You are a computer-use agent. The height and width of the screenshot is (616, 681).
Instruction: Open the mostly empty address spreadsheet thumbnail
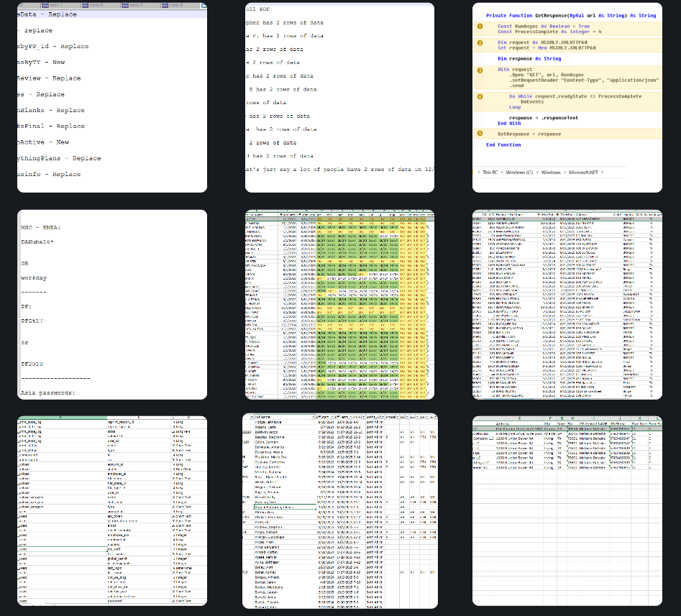(x=567, y=510)
